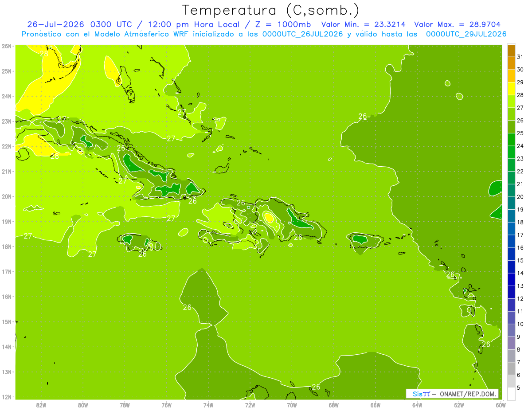Click the '74W' longitude axis label
This screenshot has width=532, height=411.
[208, 405]
